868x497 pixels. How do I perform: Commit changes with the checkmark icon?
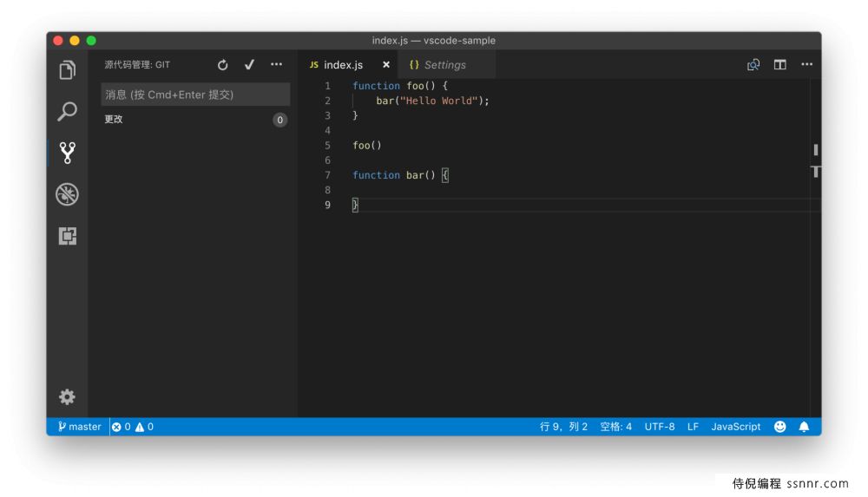249,65
